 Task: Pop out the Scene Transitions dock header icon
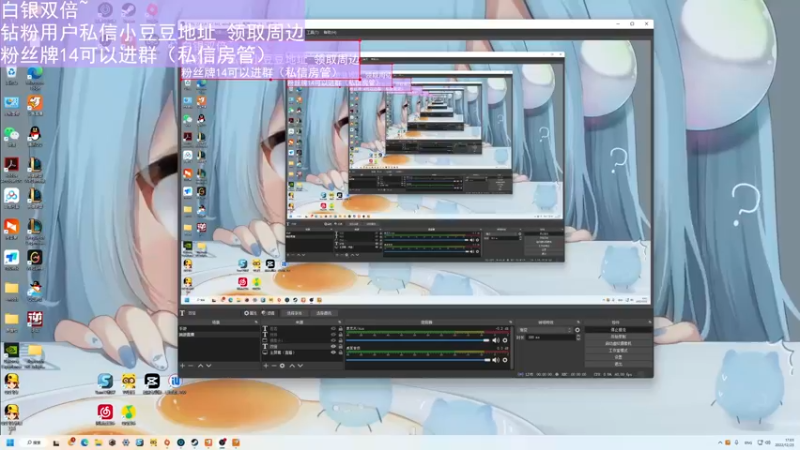click(x=579, y=321)
